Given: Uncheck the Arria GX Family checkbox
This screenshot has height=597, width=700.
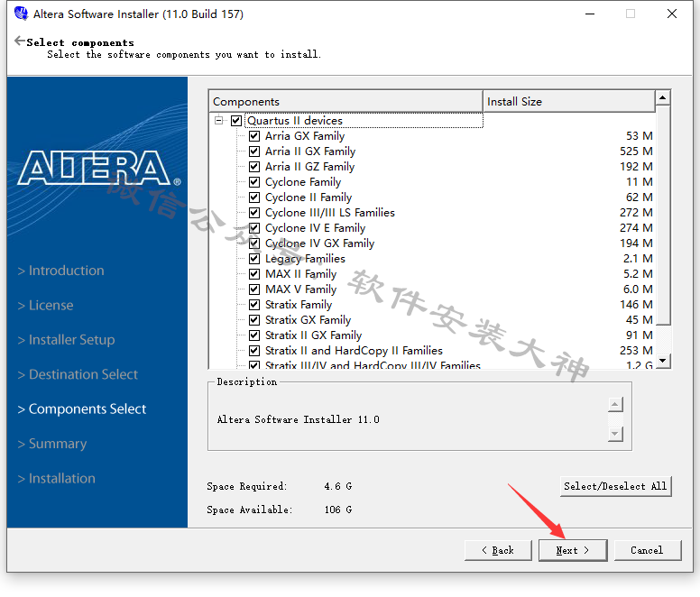Looking at the screenshot, I should click(254, 136).
